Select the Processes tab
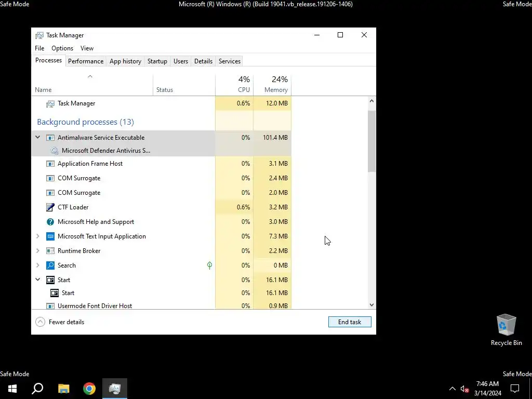The width and height of the screenshot is (532, 399). click(x=48, y=60)
